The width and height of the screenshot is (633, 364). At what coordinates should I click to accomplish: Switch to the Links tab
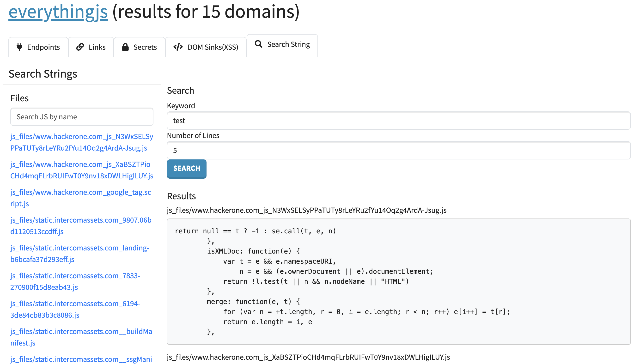tap(91, 47)
